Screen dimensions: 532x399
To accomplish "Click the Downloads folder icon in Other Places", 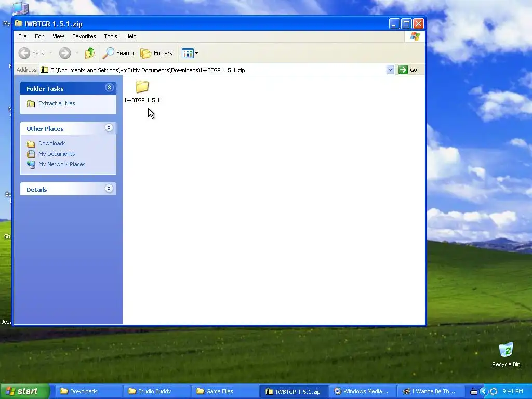I will (31, 143).
